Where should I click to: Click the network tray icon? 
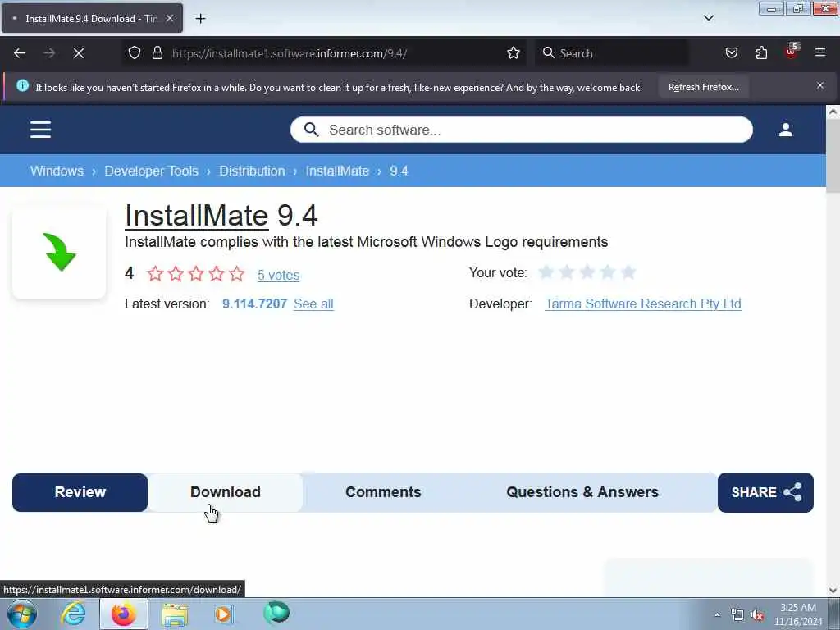pyautogui.click(x=737, y=615)
